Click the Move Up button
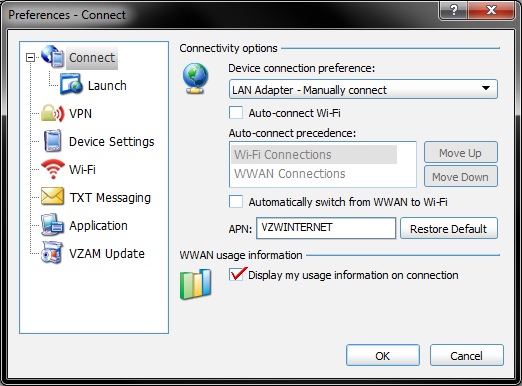 click(x=461, y=153)
